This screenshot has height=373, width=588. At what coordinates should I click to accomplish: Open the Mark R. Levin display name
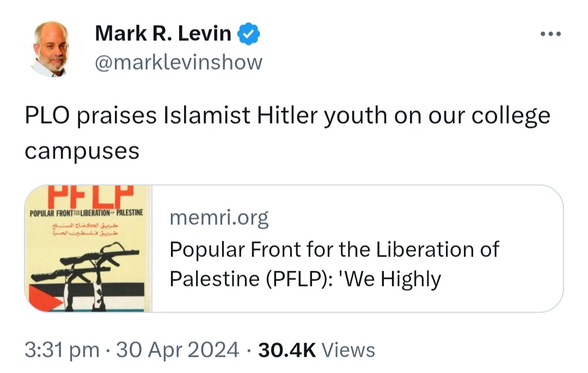163,33
